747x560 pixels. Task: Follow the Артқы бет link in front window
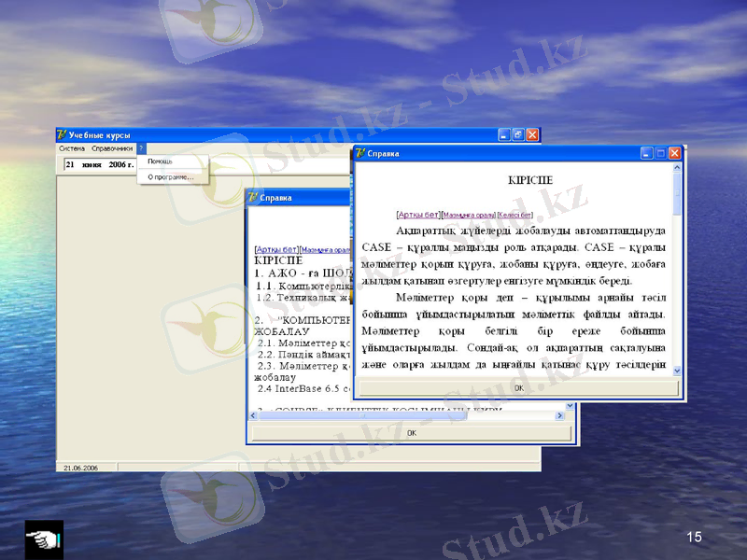coord(417,214)
